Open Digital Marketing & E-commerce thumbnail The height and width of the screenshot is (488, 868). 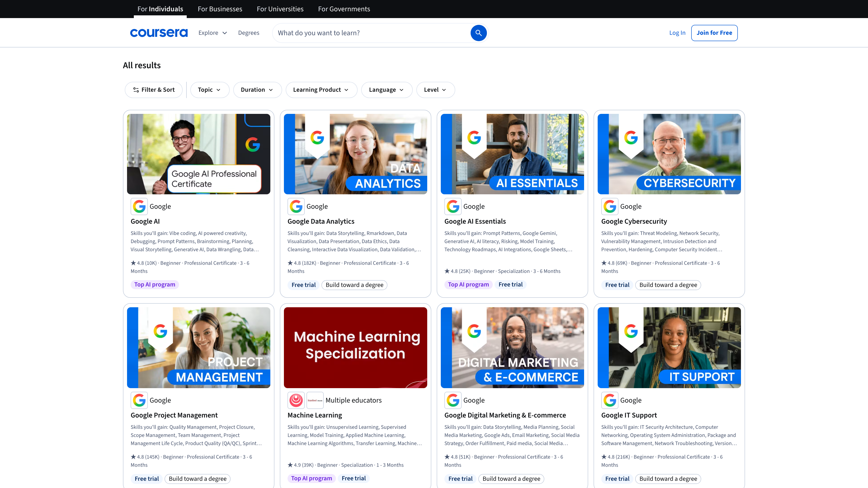point(512,347)
